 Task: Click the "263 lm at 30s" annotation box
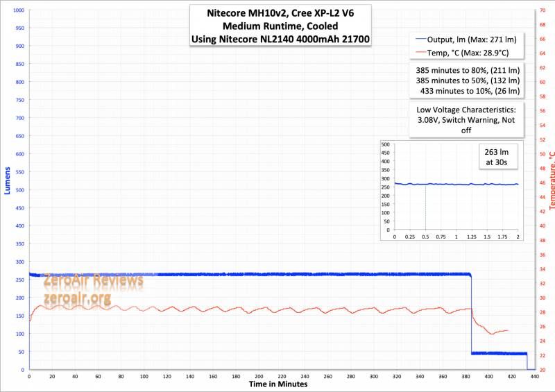click(498, 157)
